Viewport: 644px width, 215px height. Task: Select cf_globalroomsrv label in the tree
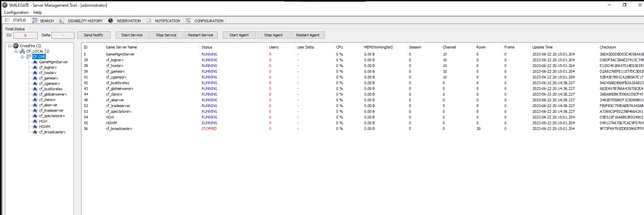pos(53,94)
